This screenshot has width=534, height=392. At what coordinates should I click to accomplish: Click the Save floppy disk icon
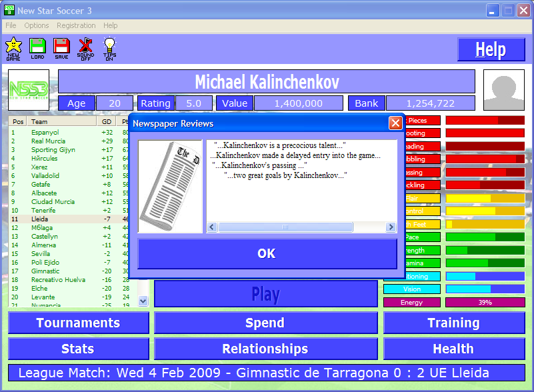point(61,49)
